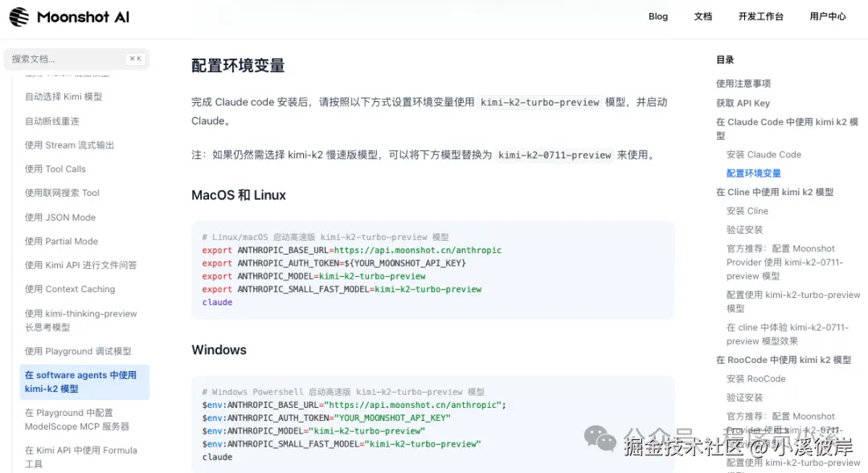Image resolution: width=868 pixels, height=473 pixels.
Task: Open sidebar item 使用 Playground 调试模型
Action: 78,351
